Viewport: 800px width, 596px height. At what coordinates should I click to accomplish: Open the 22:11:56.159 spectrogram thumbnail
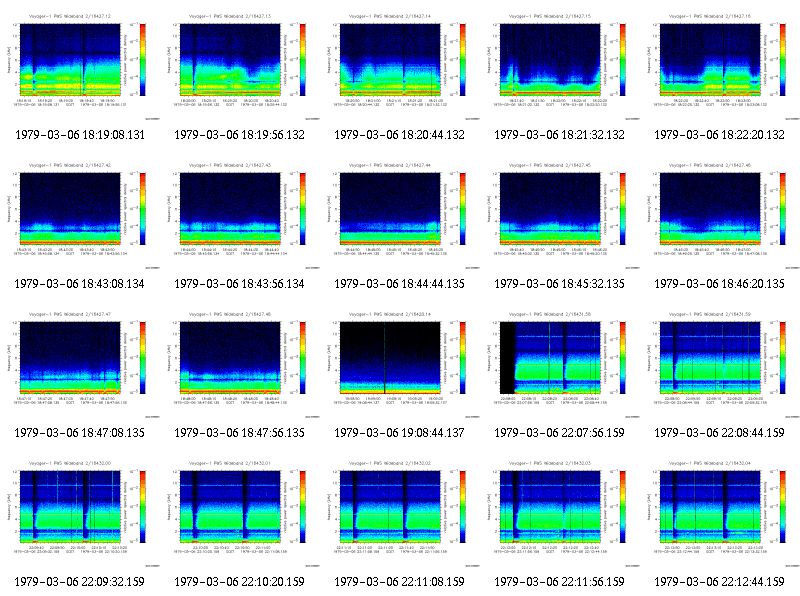click(560, 514)
